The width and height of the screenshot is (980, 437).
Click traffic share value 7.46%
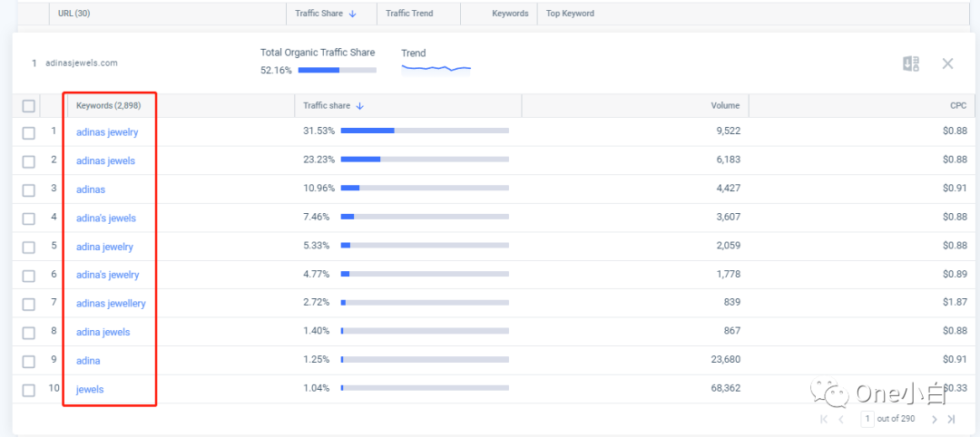click(317, 217)
